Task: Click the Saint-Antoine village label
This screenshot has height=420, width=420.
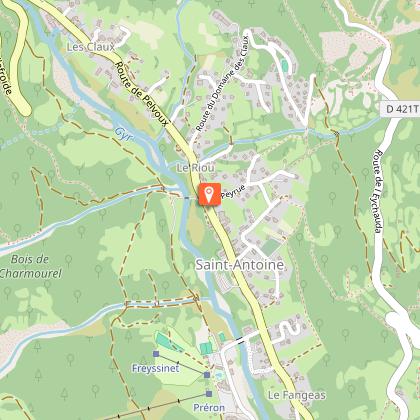Action: pos(240,265)
